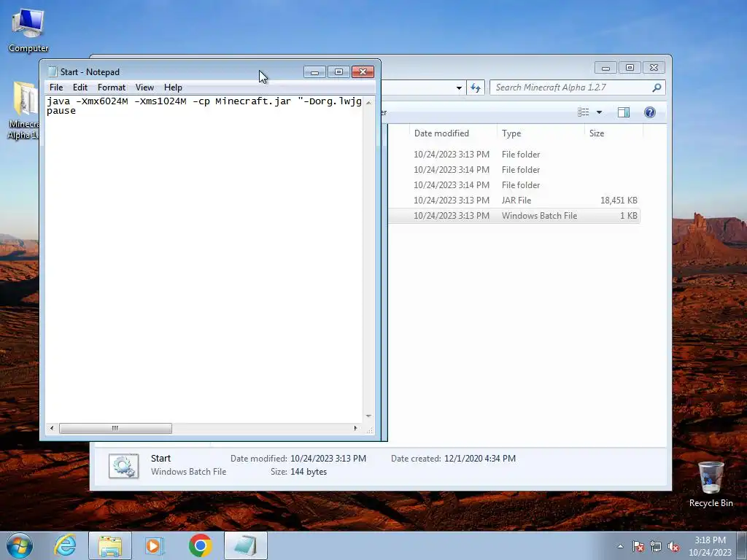Viewport: 747px width, 560px height.
Task: Toggle the Explorer preview pane icon
Action: 624,112
